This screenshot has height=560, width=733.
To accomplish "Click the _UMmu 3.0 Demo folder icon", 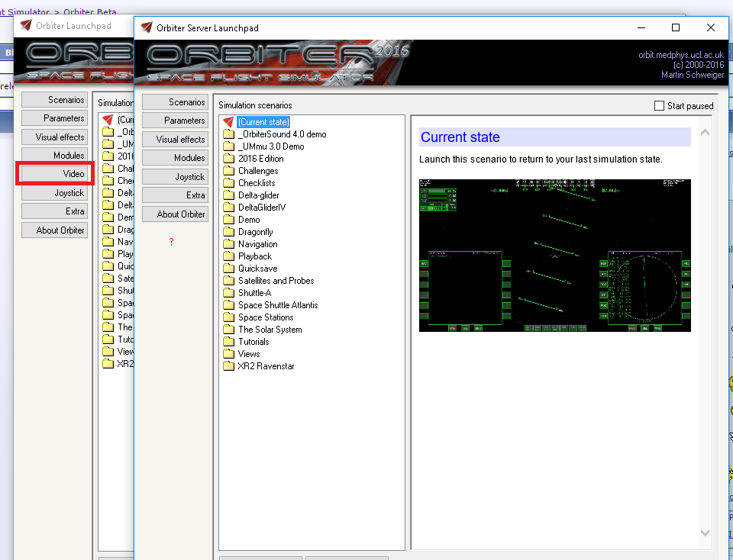I will click(x=228, y=146).
